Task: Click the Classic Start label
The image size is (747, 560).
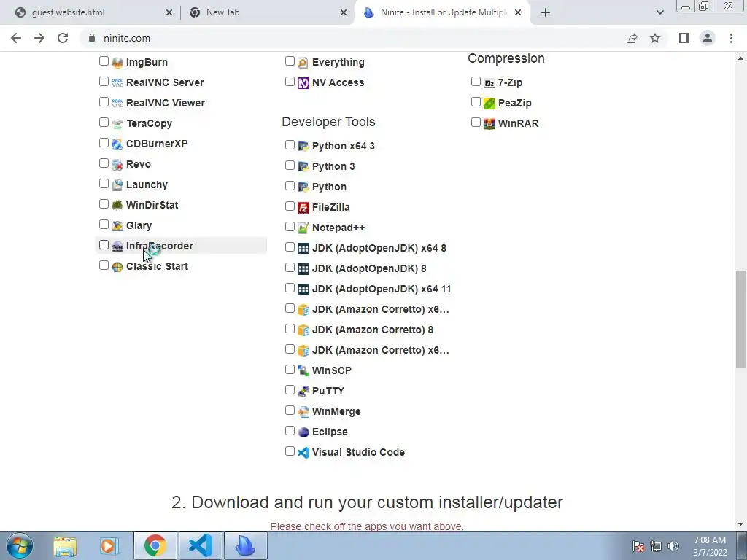Action: click(x=158, y=267)
